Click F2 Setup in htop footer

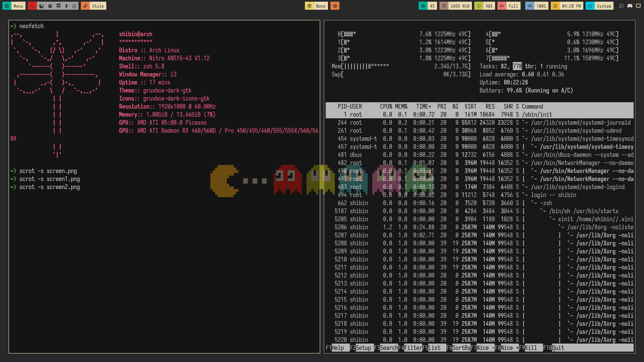coord(363,348)
